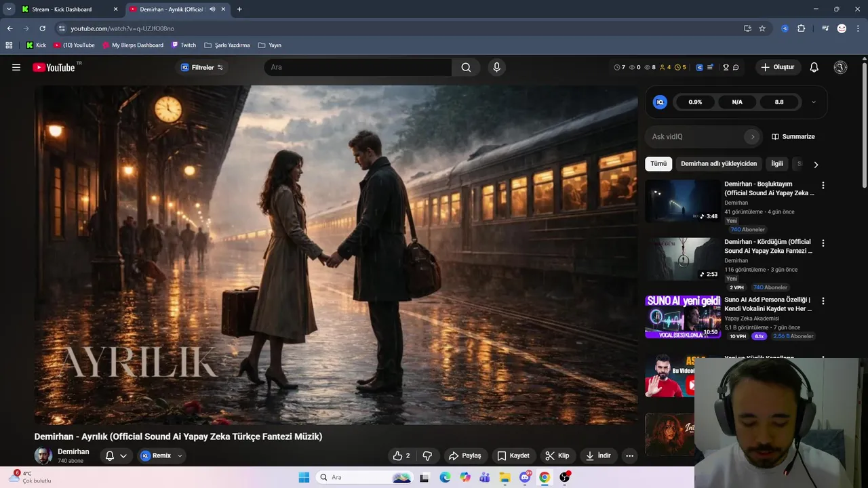Click the Paylaş share button

465,455
